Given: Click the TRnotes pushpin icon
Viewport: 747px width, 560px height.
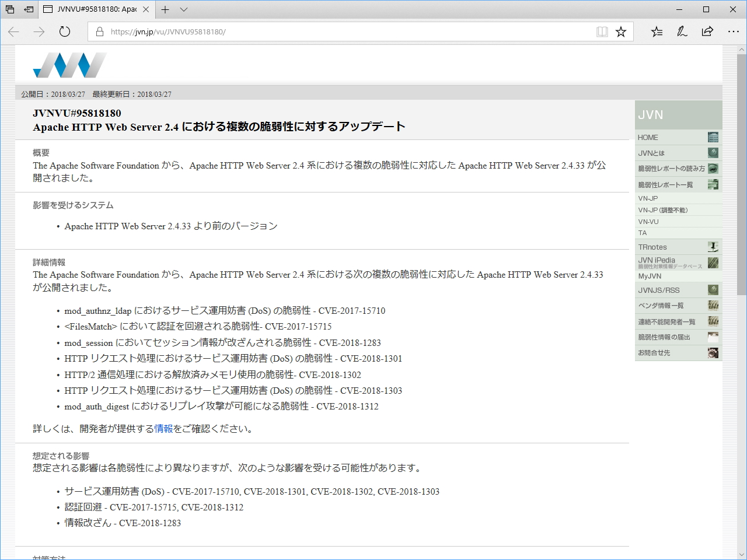Looking at the screenshot, I should click(713, 247).
